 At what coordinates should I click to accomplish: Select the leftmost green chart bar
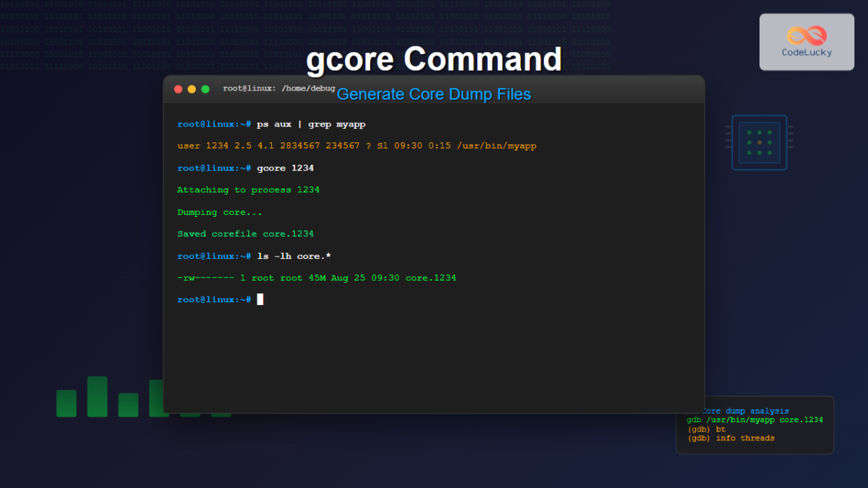(67, 403)
